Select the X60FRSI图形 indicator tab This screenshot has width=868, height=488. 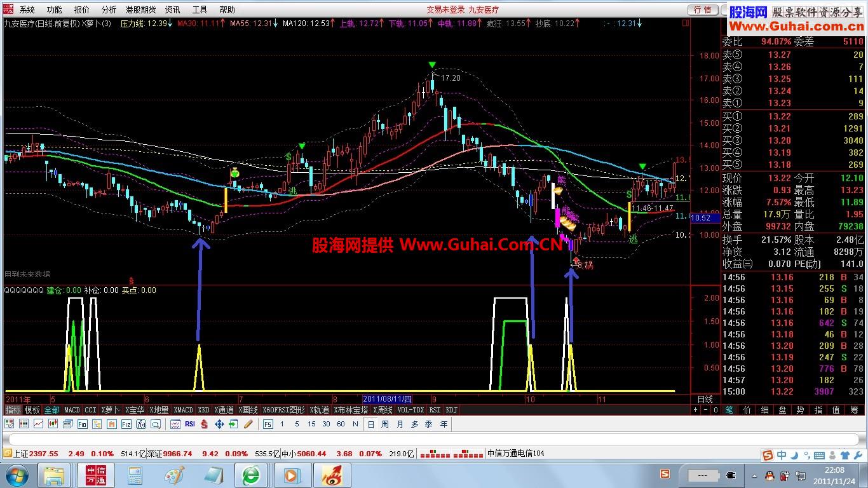click(283, 410)
